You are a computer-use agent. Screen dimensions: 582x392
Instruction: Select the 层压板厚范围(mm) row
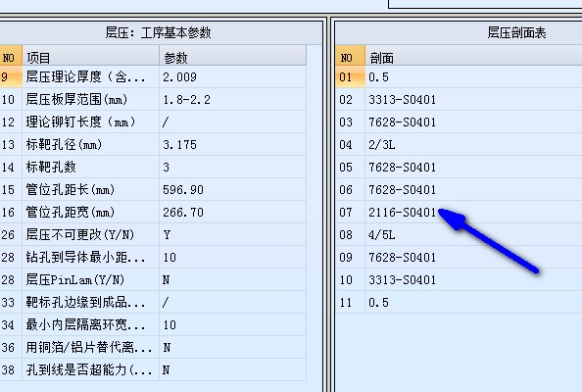153,100
